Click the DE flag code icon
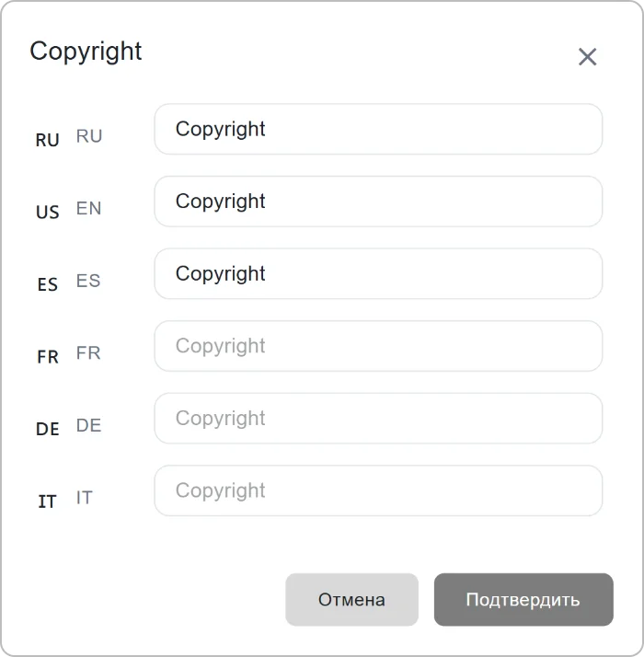Image resolution: width=644 pixels, height=657 pixels. pos(47,429)
